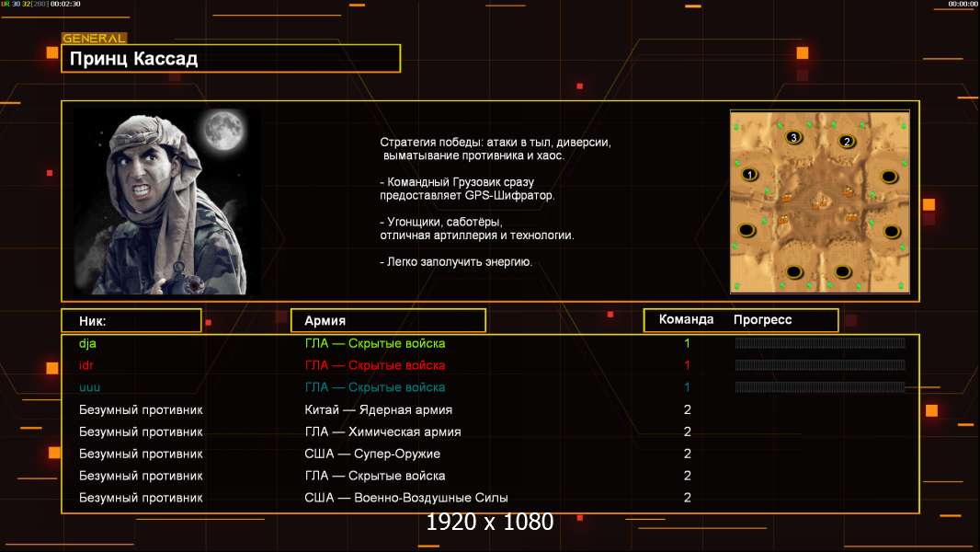Click the 'Угонщики, саботёры' description line
This screenshot has height=552, width=980.
[441, 222]
